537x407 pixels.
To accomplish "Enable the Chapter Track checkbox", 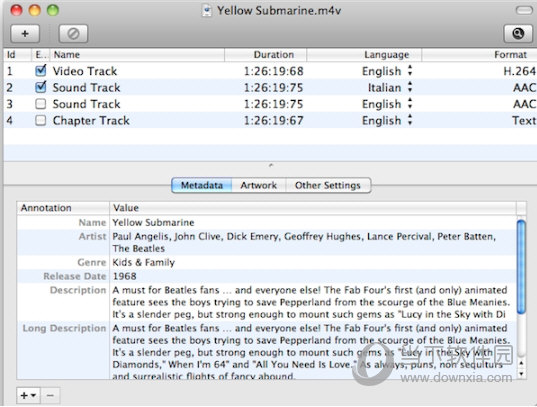I will click(41, 120).
